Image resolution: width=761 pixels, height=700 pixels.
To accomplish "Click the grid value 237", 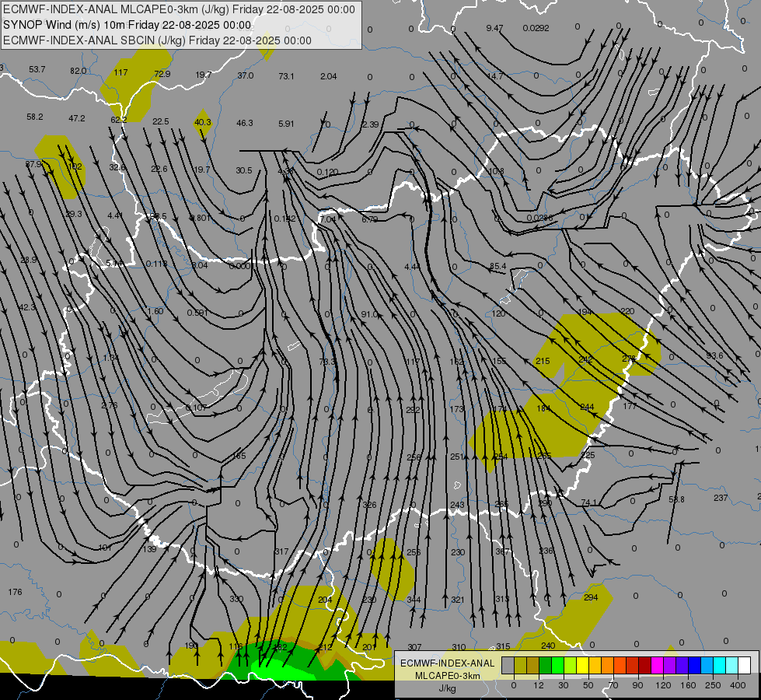I will coord(721,498).
